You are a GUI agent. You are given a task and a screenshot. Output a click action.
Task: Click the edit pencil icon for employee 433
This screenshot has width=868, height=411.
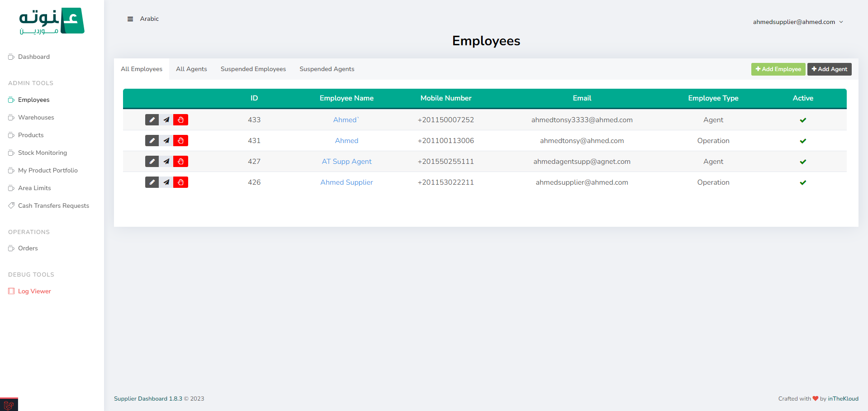tap(152, 120)
